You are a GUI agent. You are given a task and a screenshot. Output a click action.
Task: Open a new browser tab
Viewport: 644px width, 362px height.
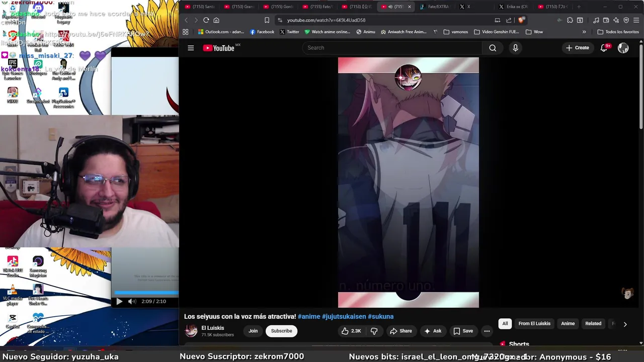click(x=579, y=7)
